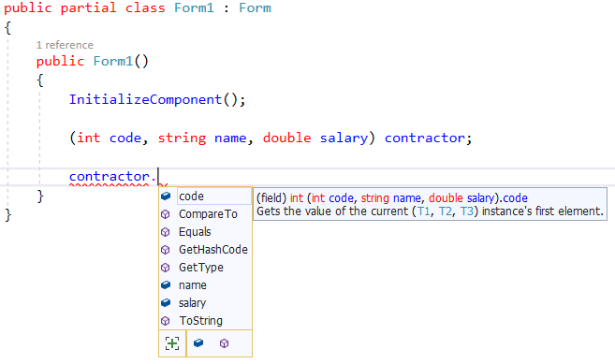Select the 'Equals' method suggestion
This screenshot has width=615, height=364.
(x=205, y=232)
